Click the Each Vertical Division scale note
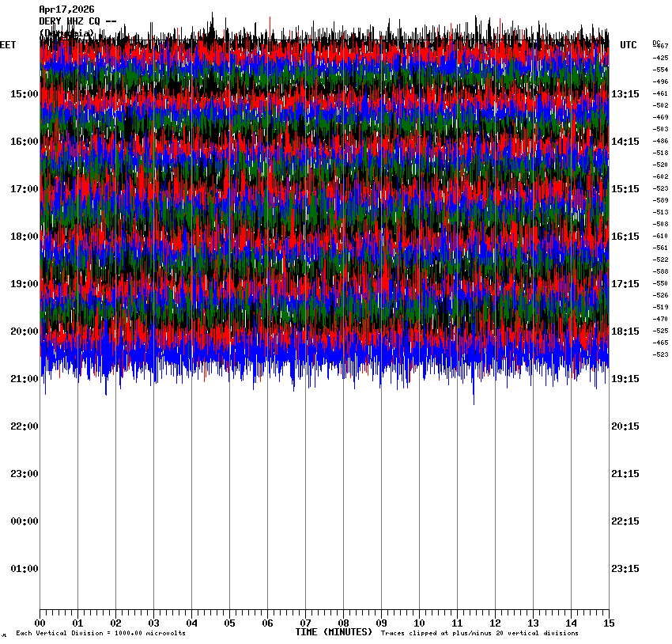 coord(101,634)
